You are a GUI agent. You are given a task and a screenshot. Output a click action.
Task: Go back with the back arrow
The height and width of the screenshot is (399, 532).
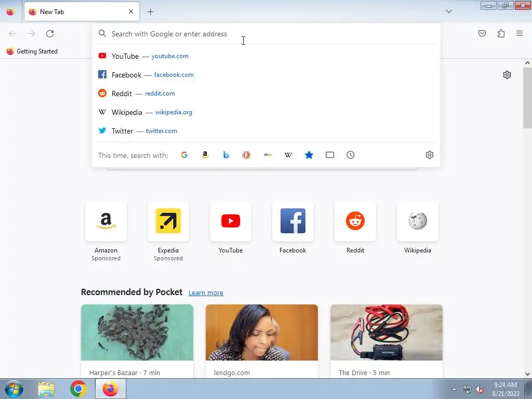point(12,34)
